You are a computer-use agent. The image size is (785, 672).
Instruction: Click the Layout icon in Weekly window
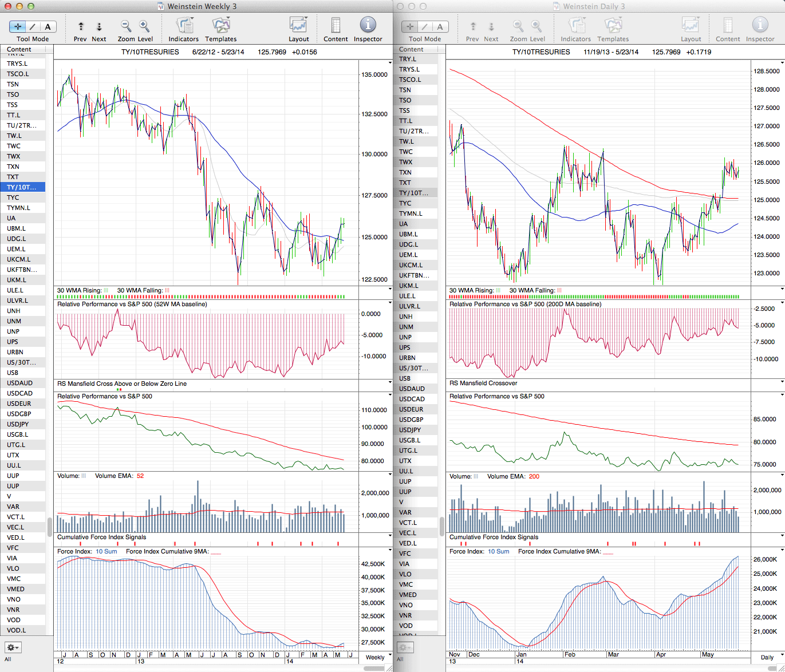pos(298,26)
